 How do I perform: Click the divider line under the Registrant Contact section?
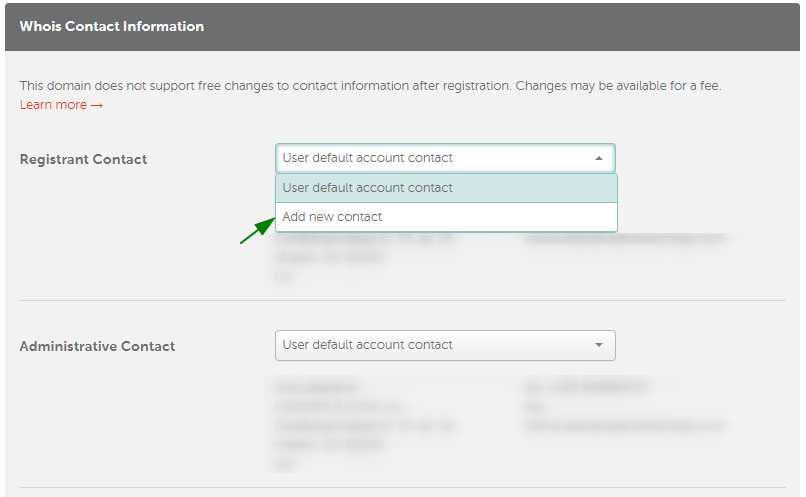click(402, 300)
